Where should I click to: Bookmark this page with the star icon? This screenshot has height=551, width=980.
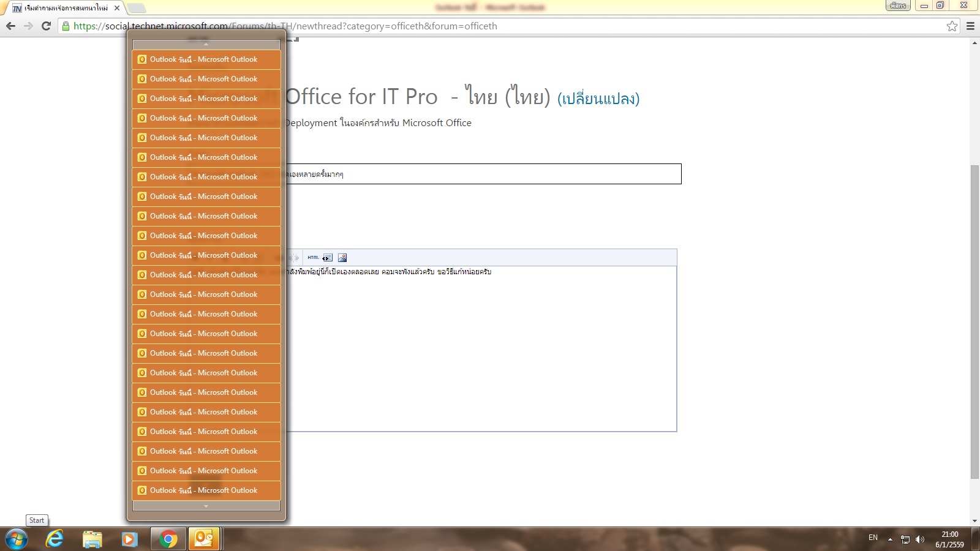coord(952,26)
